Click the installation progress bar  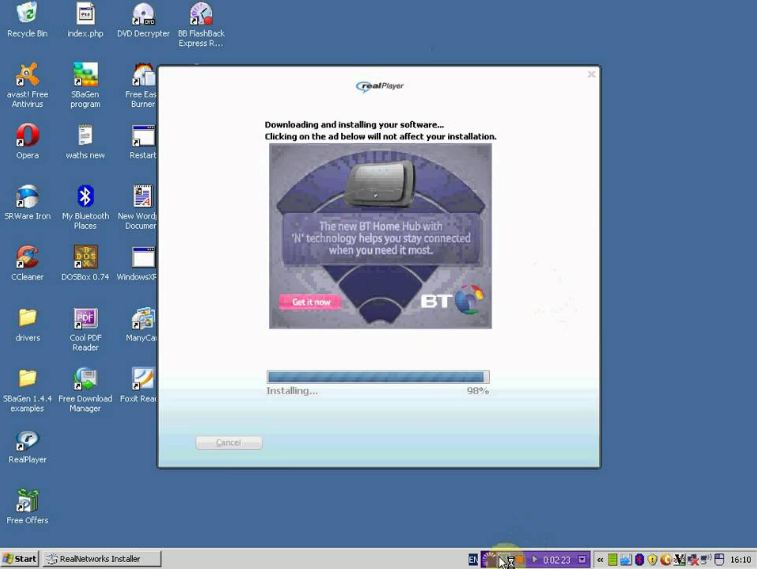click(378, 377)
